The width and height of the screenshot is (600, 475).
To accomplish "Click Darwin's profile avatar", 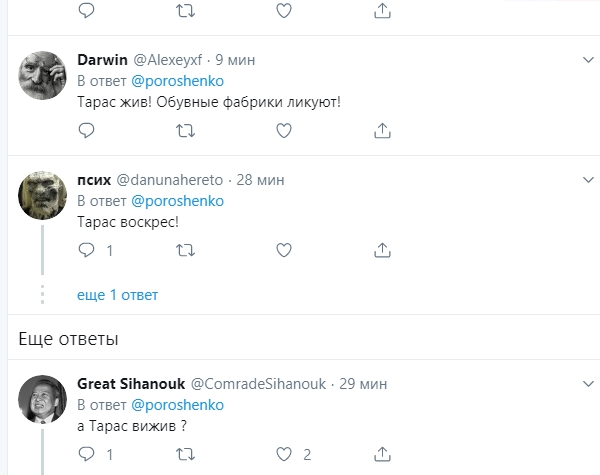I will point(42,74).
